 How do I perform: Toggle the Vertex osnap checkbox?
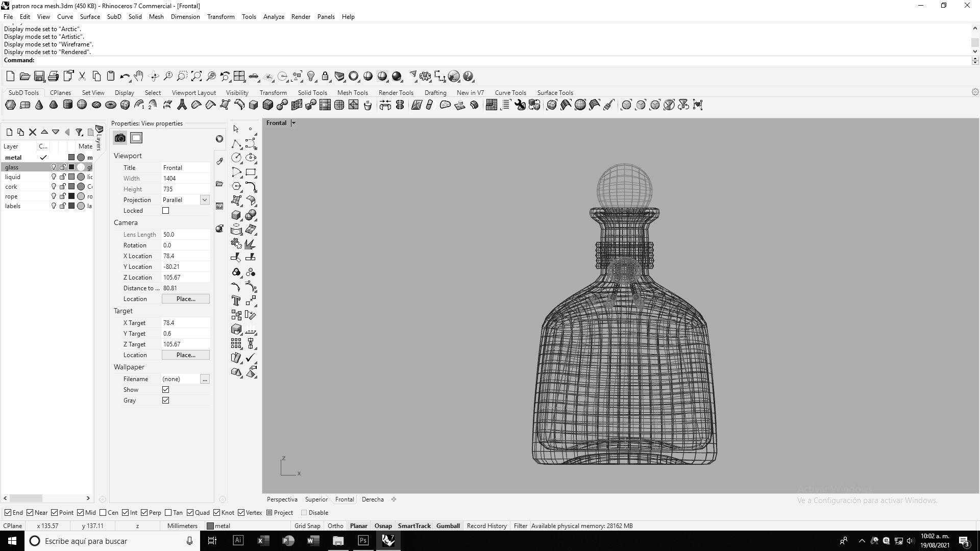click(x=241, y=513)
